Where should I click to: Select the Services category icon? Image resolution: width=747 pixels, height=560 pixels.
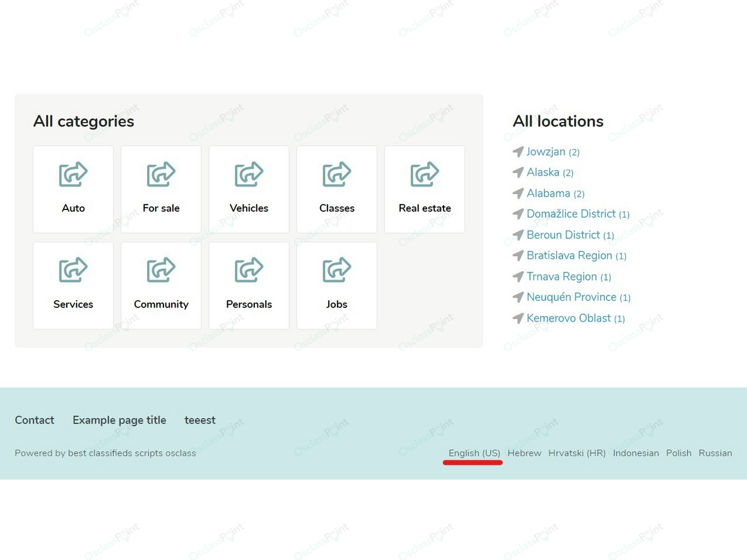point(73,270)
